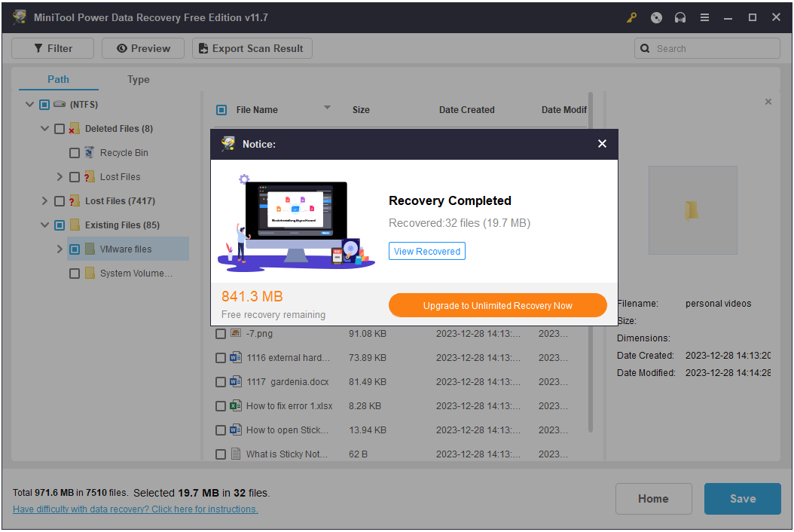Click the key register icon in title bar
Screen dimensions: 794x532
pos(631,18)
